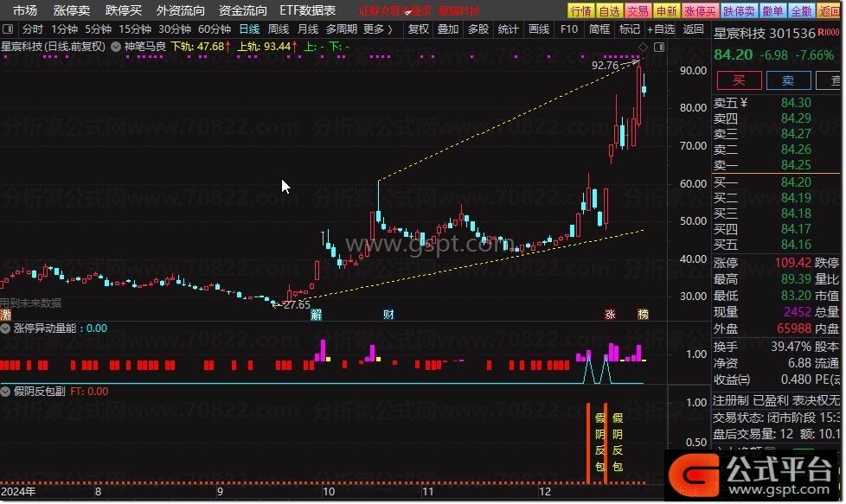The height and width of the screenshot is (504, 846).
Task: Open the 资金流向 menu
Action: 243,10
